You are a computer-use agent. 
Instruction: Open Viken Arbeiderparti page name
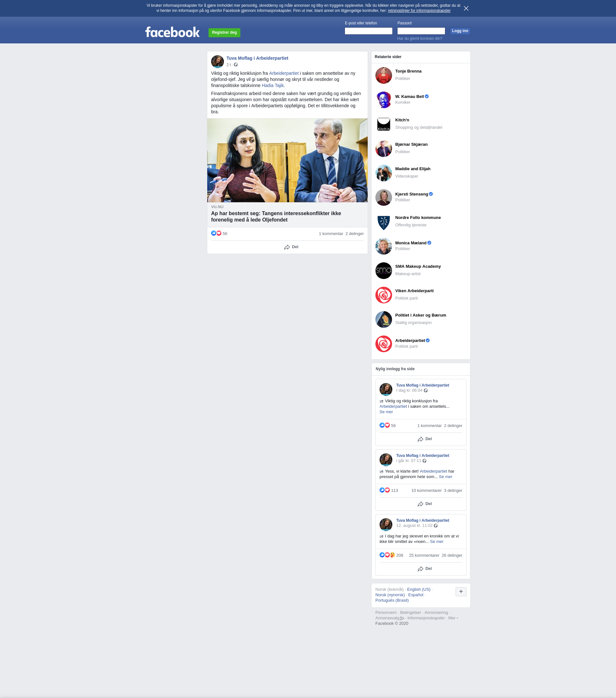pos(414,291)
